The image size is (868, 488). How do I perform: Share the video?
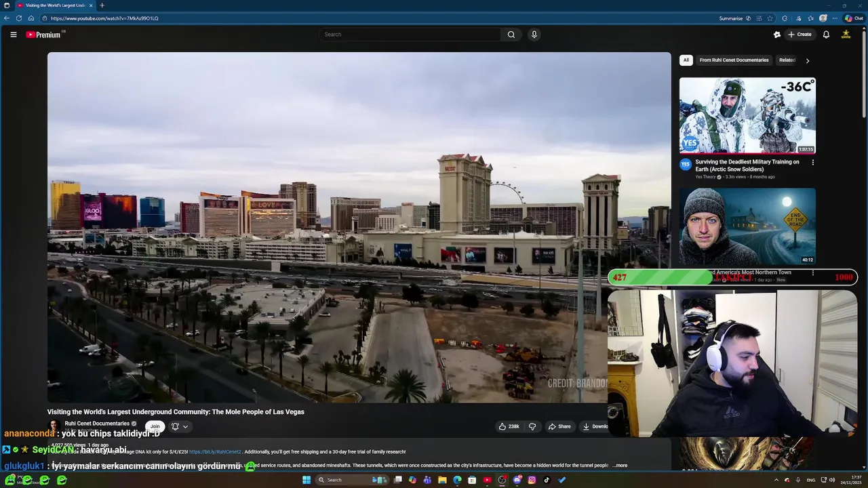pyautogui.click(x=559, y=426)
